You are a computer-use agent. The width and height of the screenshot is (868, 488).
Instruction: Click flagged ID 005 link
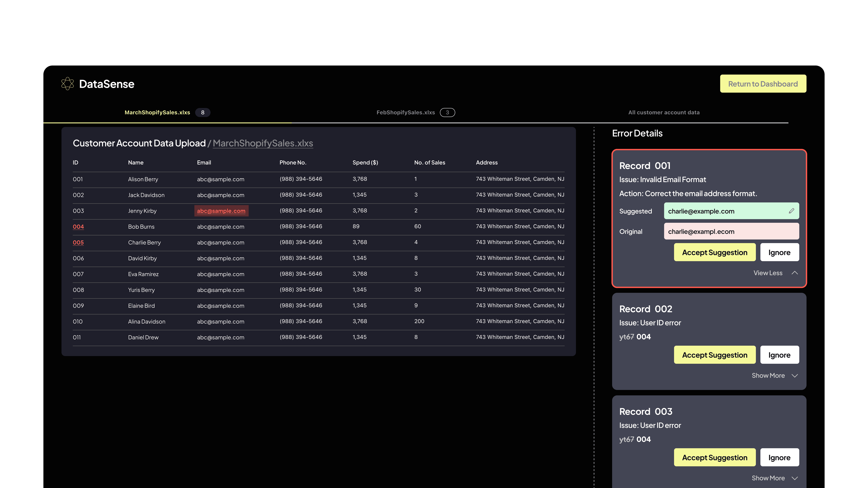coord(78,242)
